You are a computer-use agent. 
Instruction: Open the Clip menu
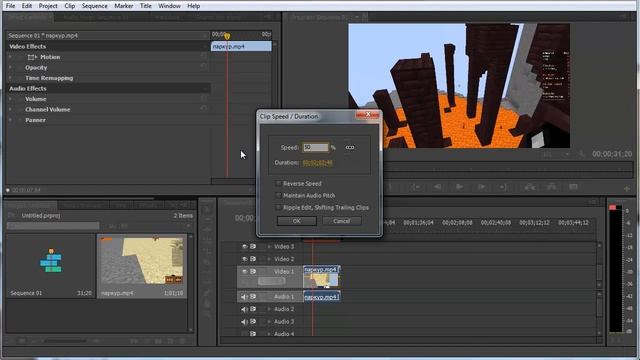(x=70, y=6)
